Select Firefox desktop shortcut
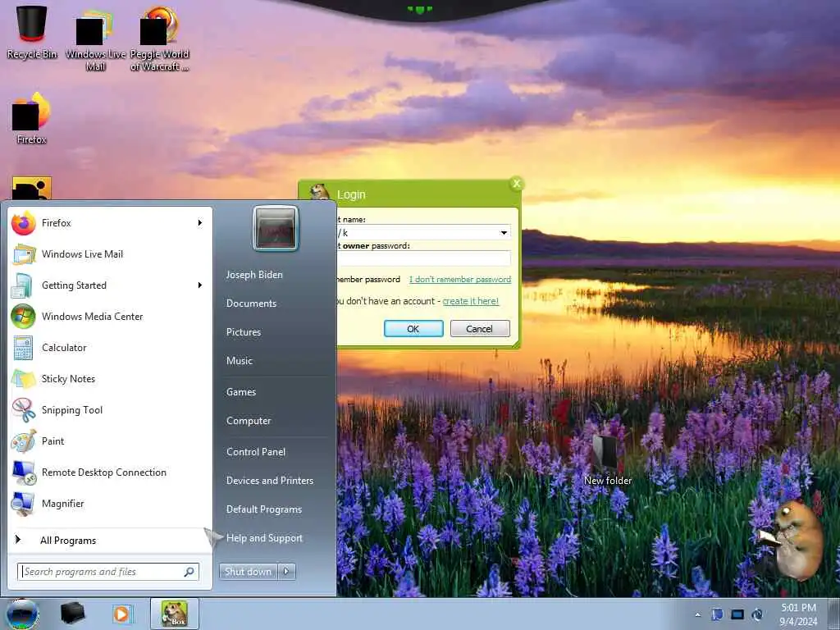840x630 pixels. tap(32, 119)
